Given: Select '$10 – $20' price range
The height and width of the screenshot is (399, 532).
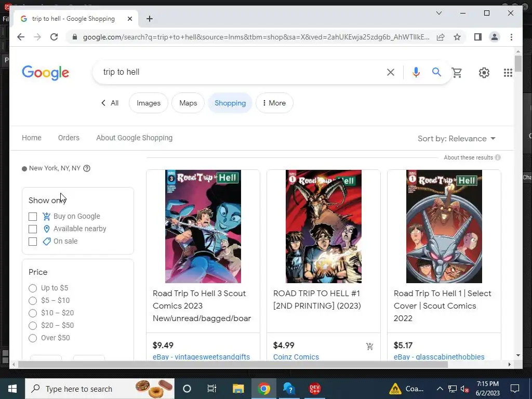Looking at the screenshot, I should (33, 313).
